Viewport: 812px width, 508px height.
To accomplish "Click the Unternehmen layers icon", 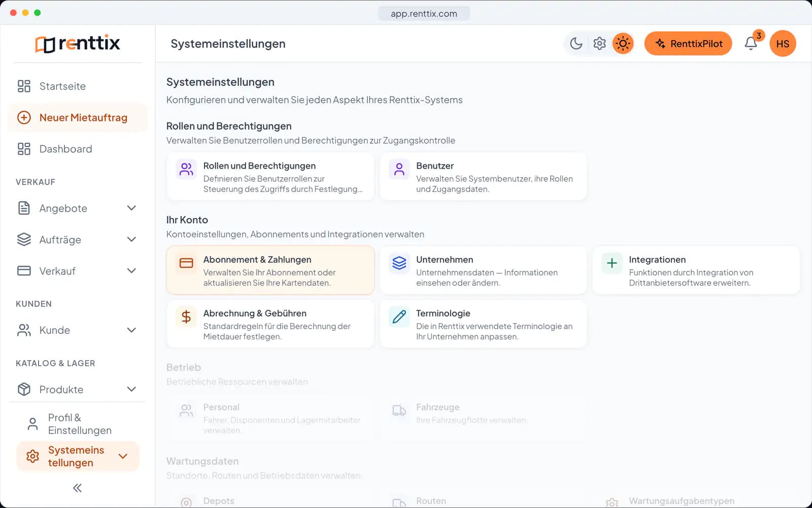I will tap(399, 263).
